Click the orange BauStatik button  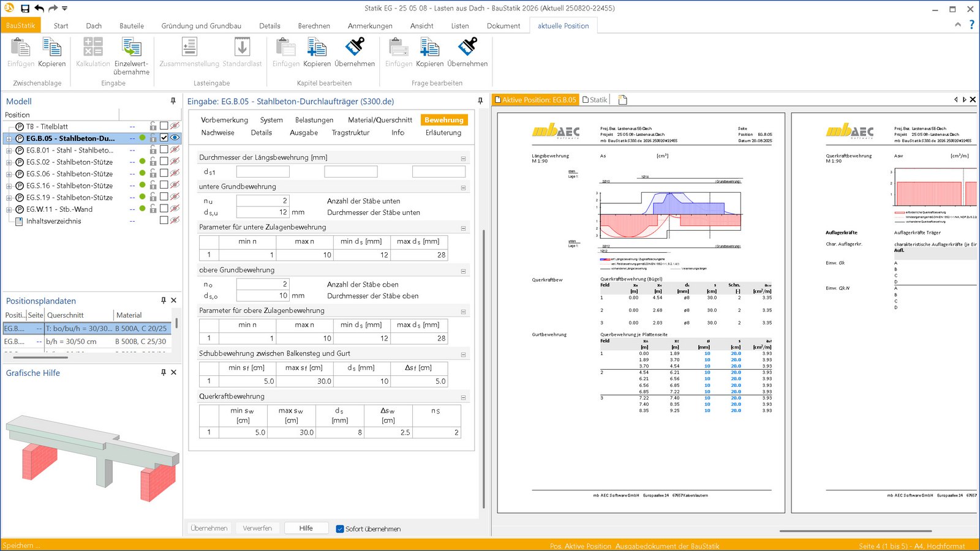click(21, 26)
